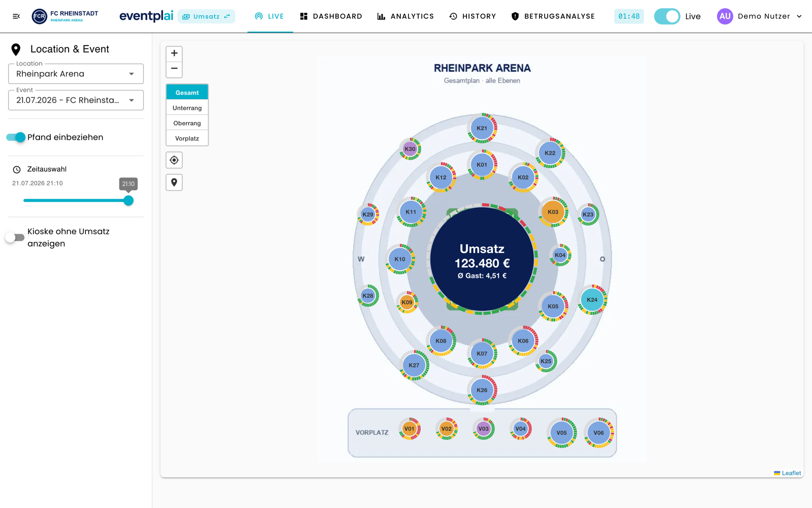Select the Oberrang level view

pyautogui.click(x=187, y=123)
